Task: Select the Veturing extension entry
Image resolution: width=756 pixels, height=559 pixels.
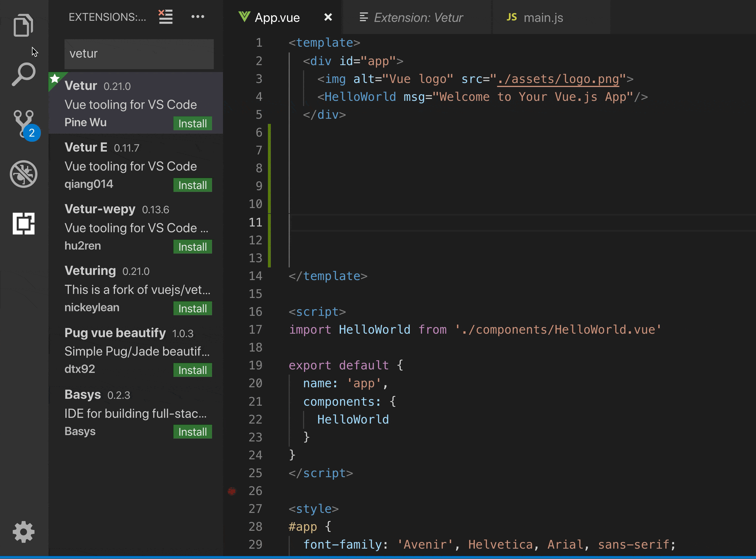Action: [136, 288]
